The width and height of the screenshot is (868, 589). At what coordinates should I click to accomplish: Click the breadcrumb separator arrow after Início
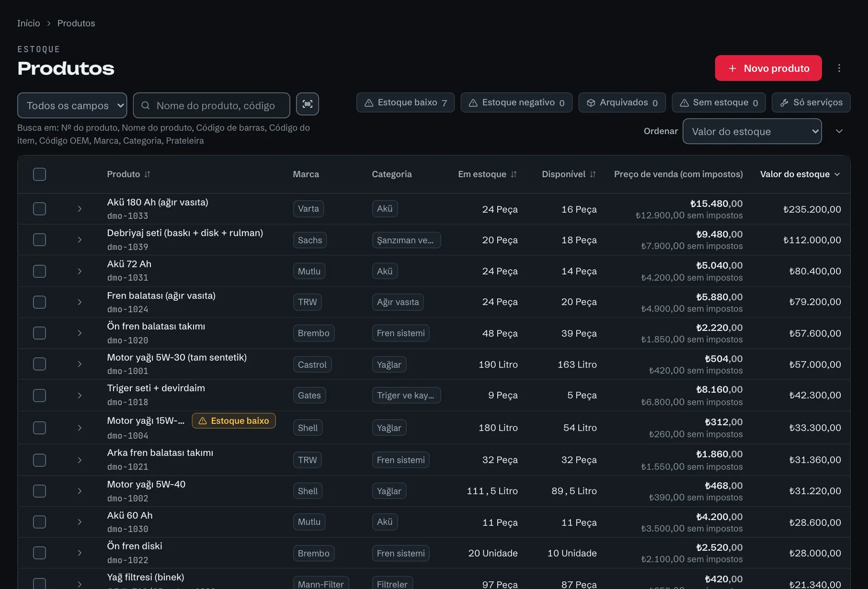[49, 23]
